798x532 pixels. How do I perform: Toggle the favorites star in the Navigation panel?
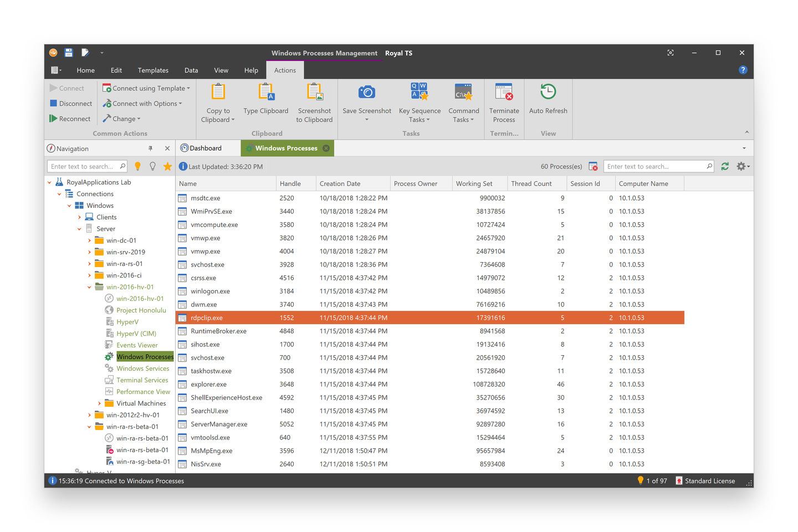coord(167,166)
